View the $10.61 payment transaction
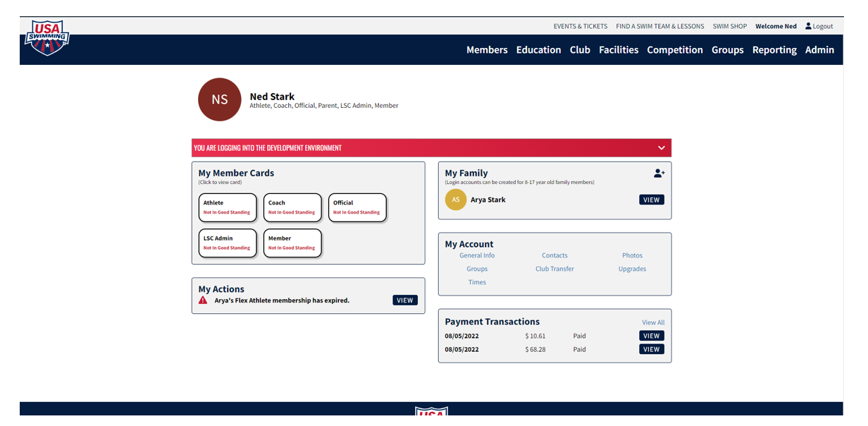This screenshot has height=426, width=868. click(x=651, y=336)
